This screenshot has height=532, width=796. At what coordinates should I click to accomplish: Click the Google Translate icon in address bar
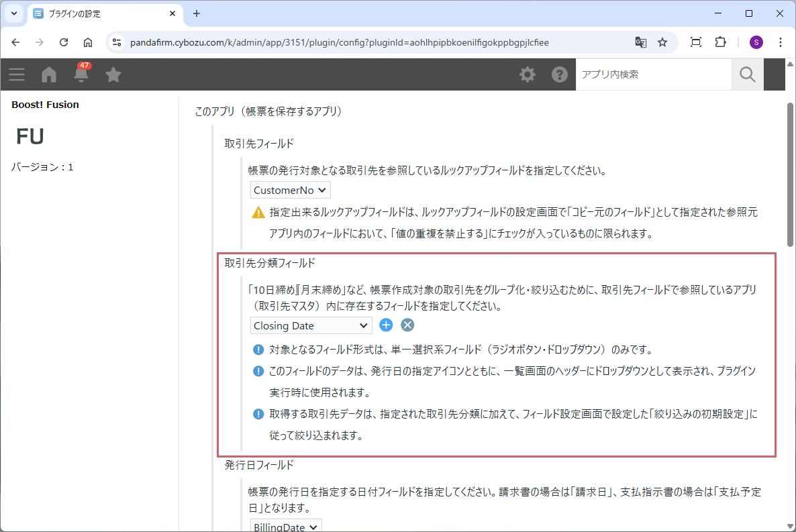click(641, 42)
